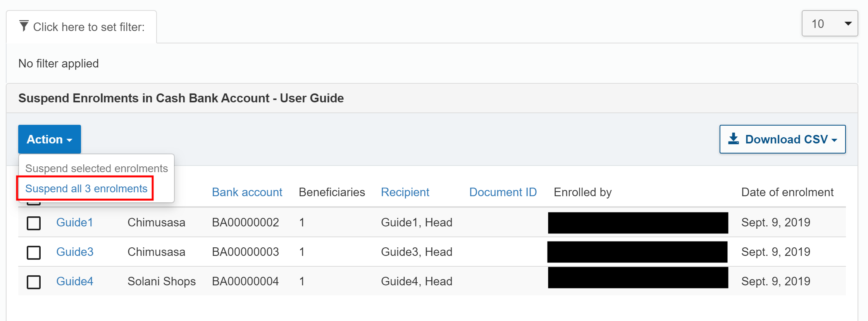868x321 pixels.
Task: Sort by Document ID header
Action: coord(503,192)
